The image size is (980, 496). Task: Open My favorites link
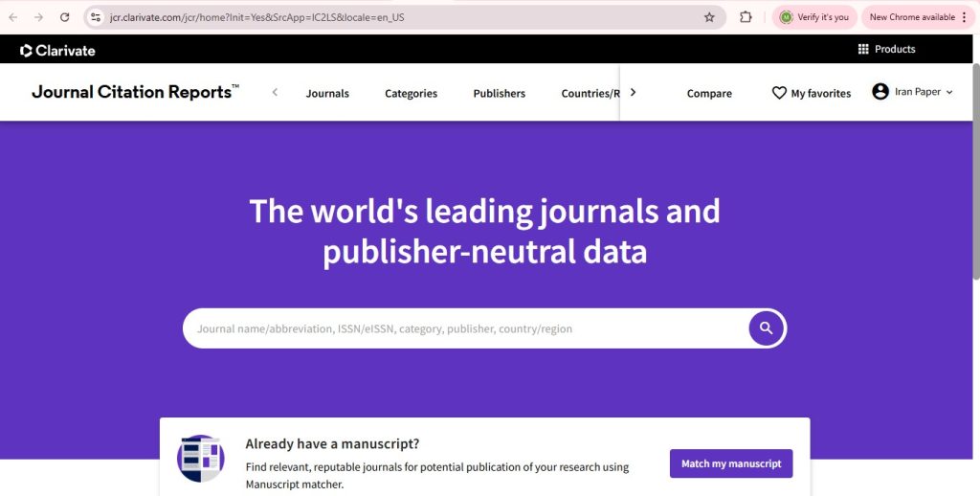820,93
